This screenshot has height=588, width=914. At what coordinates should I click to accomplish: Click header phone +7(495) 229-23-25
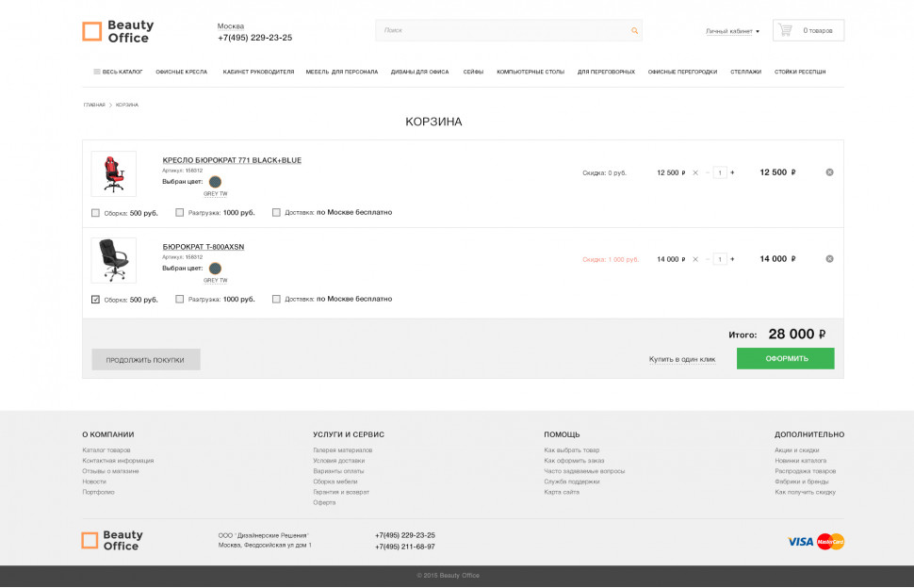coord(254,38)
